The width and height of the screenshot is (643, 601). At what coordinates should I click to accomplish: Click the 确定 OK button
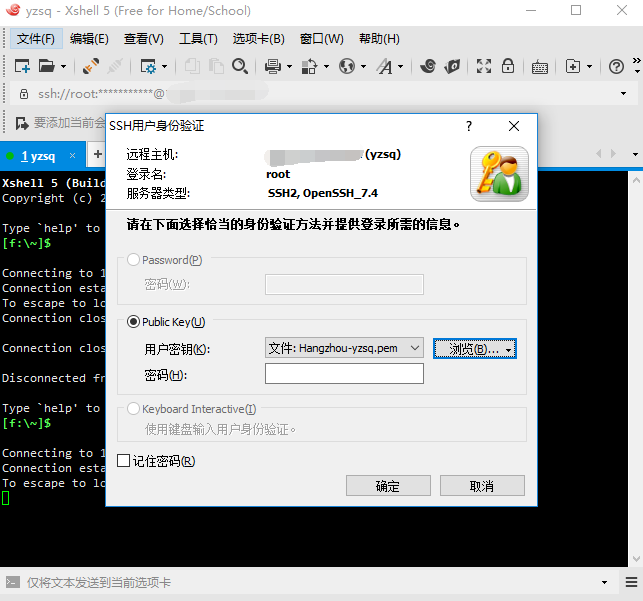click(388, 486)
